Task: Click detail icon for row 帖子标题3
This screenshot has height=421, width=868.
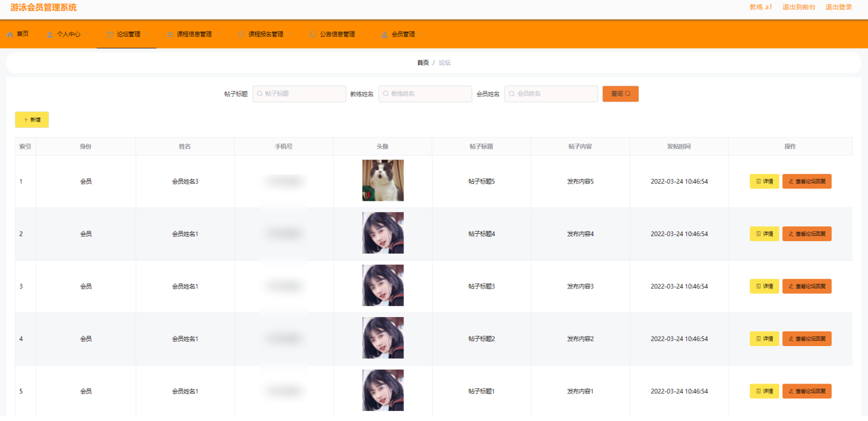Action: [x=759, y=287]
